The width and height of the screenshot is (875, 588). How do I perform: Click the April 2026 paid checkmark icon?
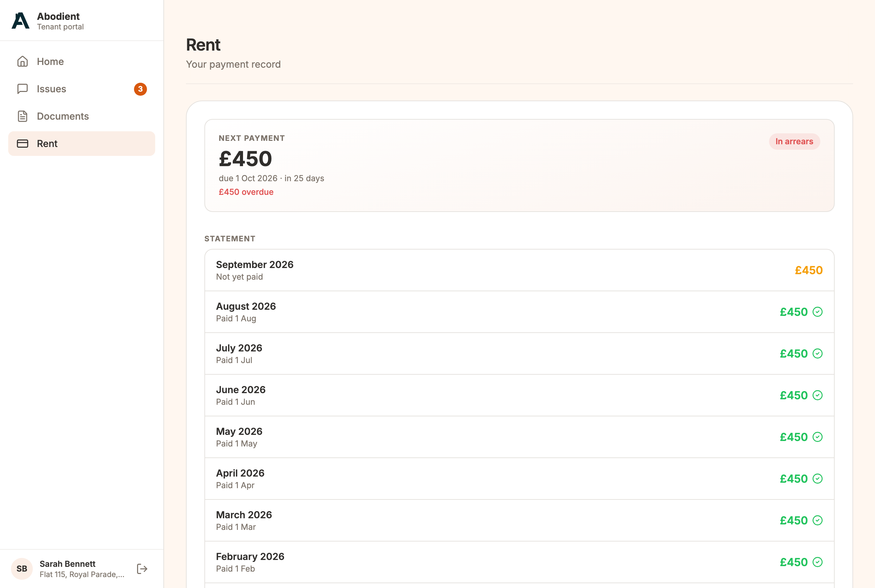817,479
